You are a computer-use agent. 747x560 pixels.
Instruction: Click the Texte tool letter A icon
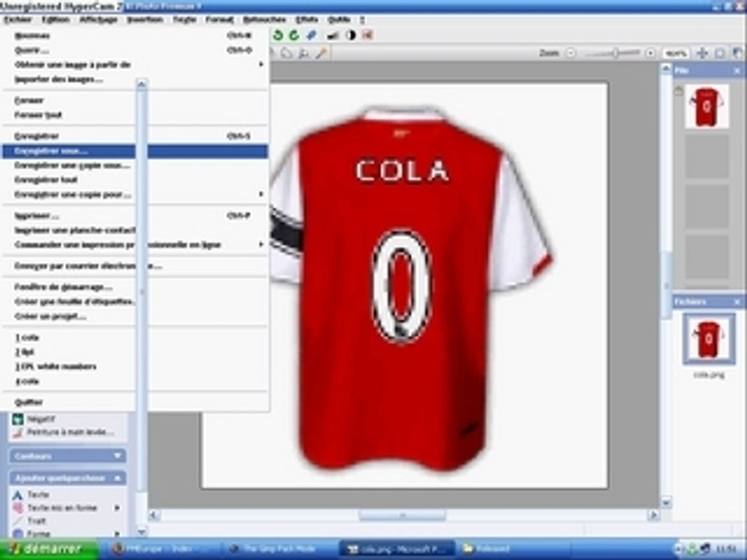coord(18,495)
